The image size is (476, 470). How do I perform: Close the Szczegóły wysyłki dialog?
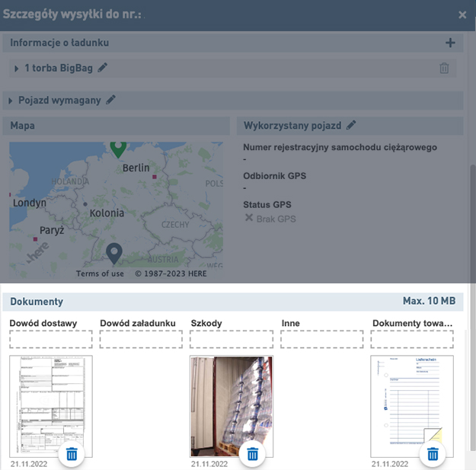462,14
